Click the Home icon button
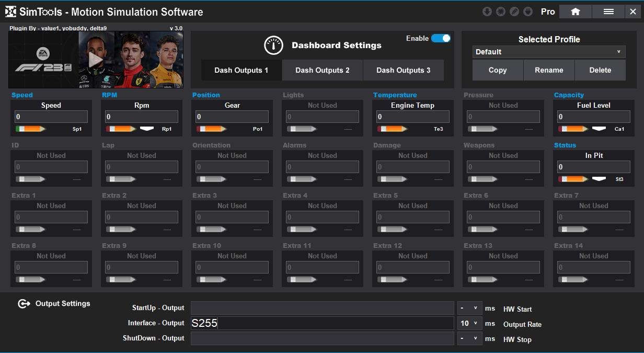The image size is (644, 353). click(x=575, y=12)
